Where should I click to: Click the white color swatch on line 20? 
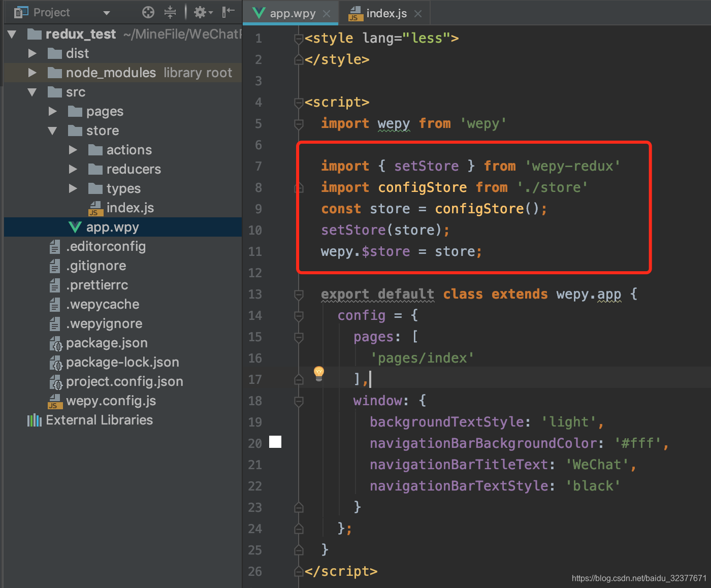[275, 442]
